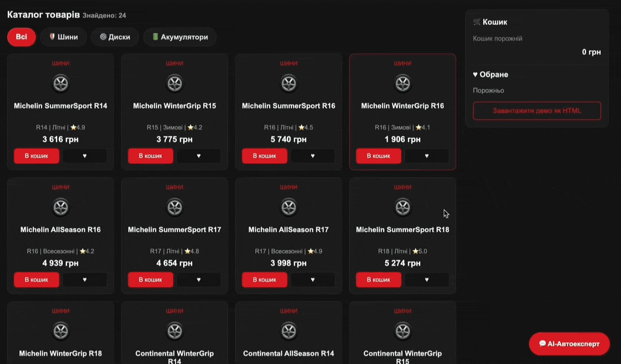Click the Michelin SummerSport R16 title
The width and height of the screenshot is (621, 364).
[x=289, y=106]
